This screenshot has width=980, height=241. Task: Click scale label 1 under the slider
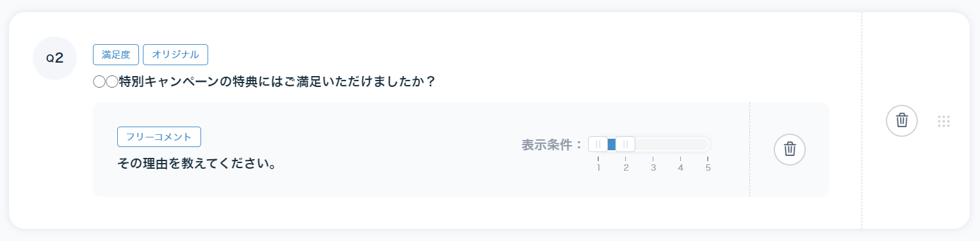[598, 168]
